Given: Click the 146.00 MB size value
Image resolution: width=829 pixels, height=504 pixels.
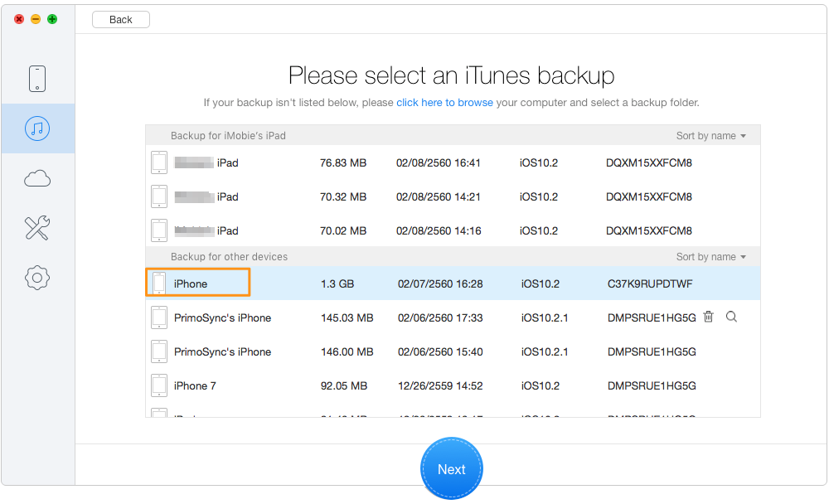Looking at the screenshot, I should pos(347,351).
